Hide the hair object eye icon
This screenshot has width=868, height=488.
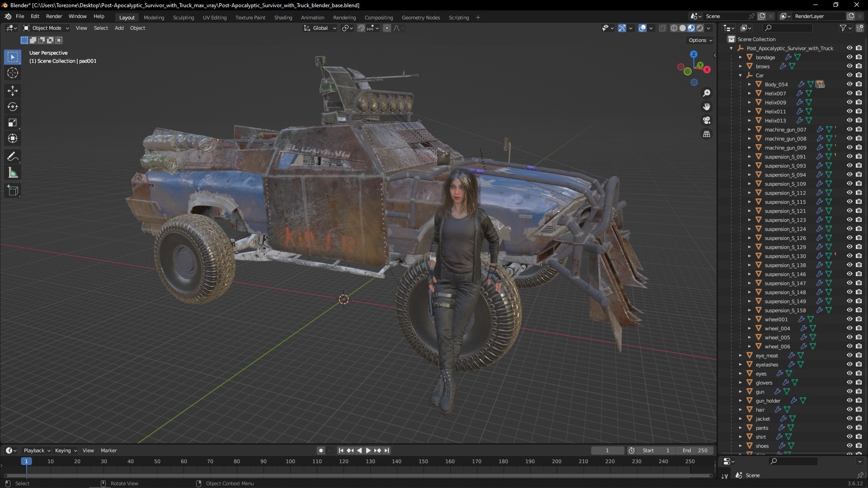tap(849, 409)
